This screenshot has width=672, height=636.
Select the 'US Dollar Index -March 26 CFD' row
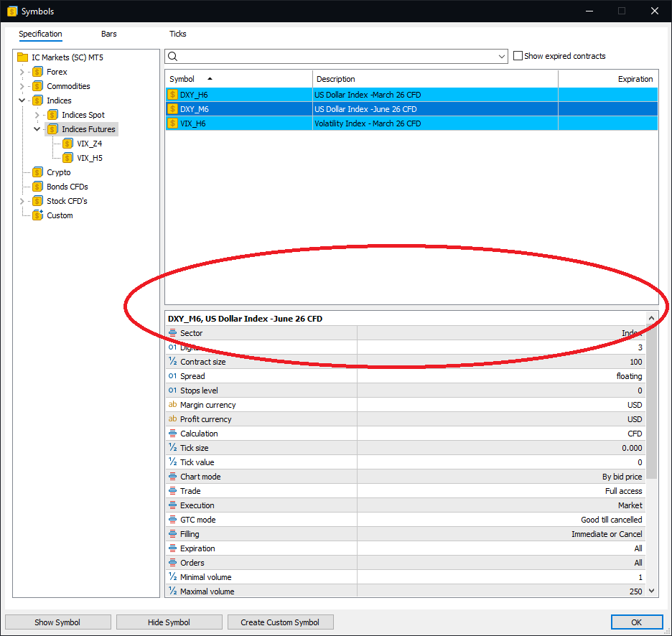tap(411, 95)
